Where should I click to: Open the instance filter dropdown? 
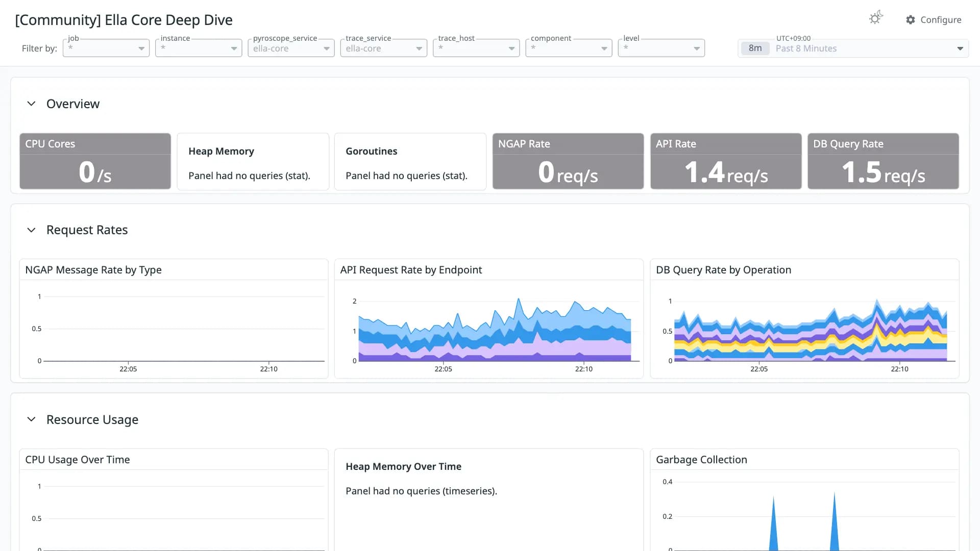[x=199, y=48]
